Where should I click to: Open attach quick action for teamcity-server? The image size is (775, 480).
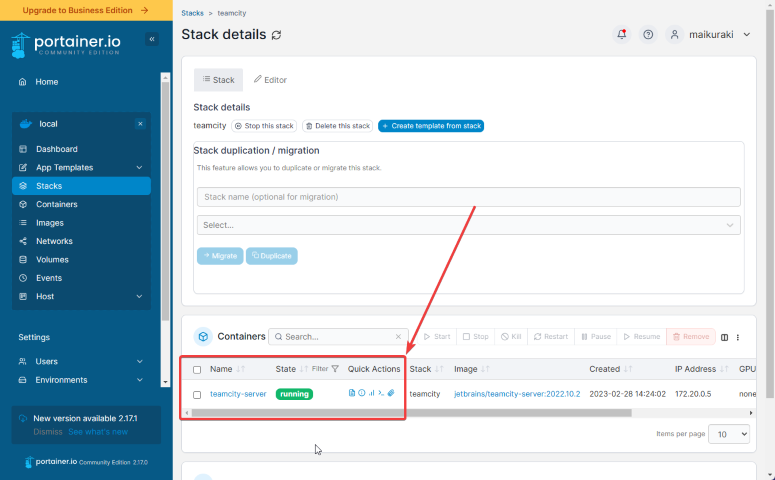(x=391, y=393)
